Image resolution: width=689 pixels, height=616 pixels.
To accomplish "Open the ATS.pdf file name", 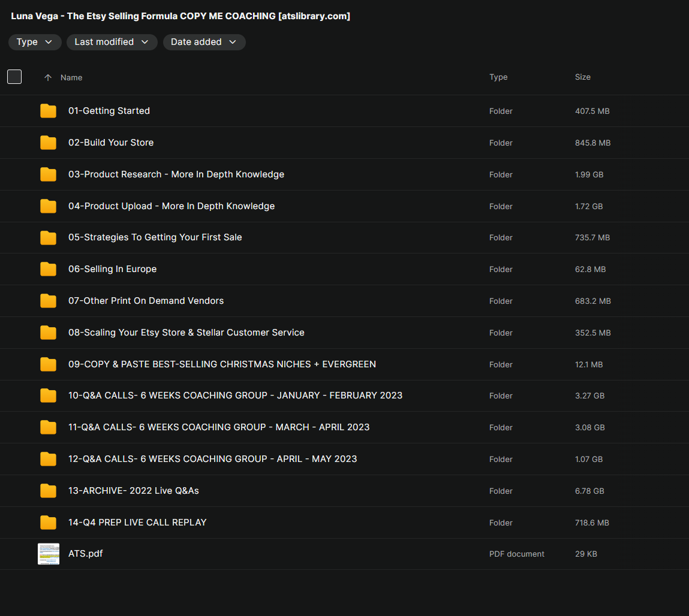I will [x=86, y=554].
